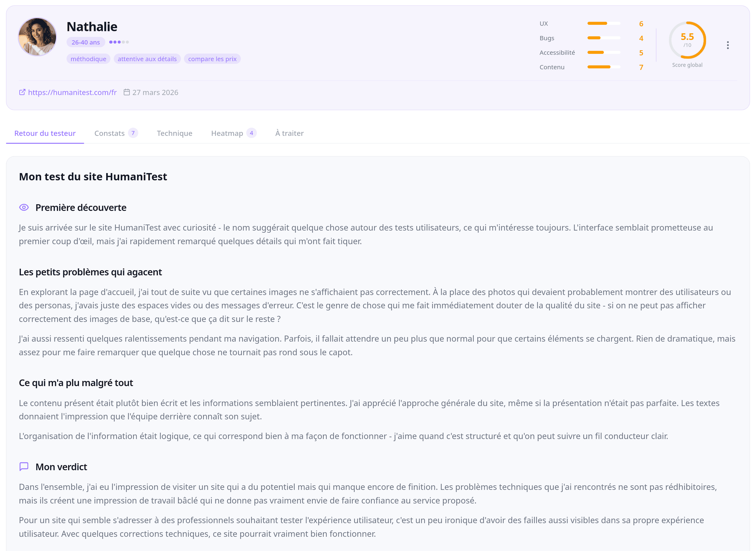
Task: Toggle the attentive aux détails badge
Action: tap(147, 59)
